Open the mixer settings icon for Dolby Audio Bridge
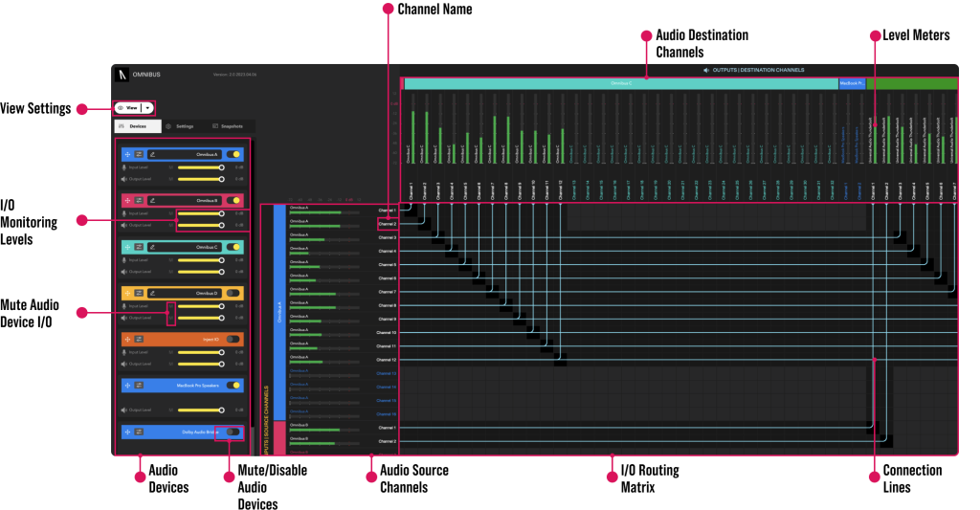This screenshot has height=510, width=980. 139,432
